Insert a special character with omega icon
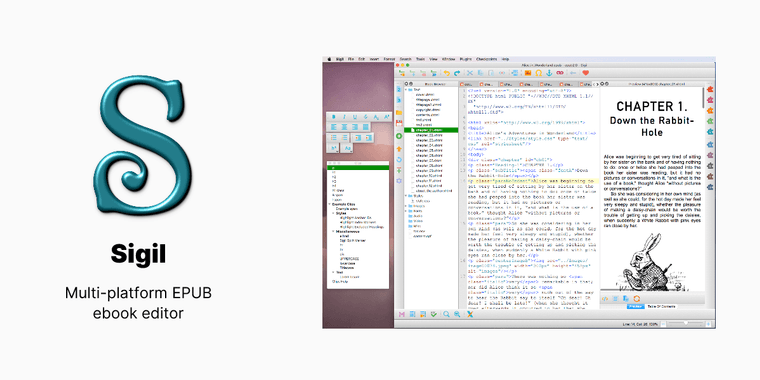Screen dimensions: 760x380 [538, 73]
